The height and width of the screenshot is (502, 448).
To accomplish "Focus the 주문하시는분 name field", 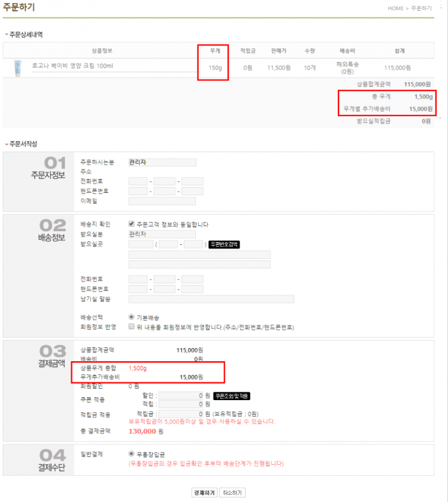I will coord(162,162).
